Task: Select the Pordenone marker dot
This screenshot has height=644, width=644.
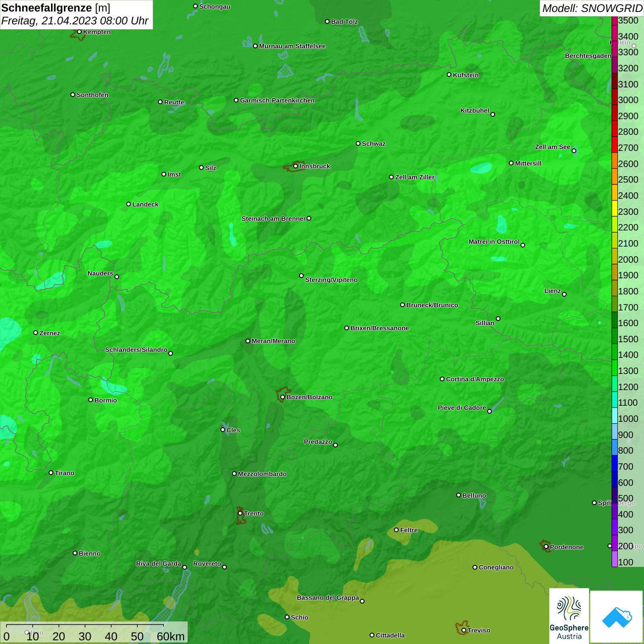Action: tap(546, 547)
